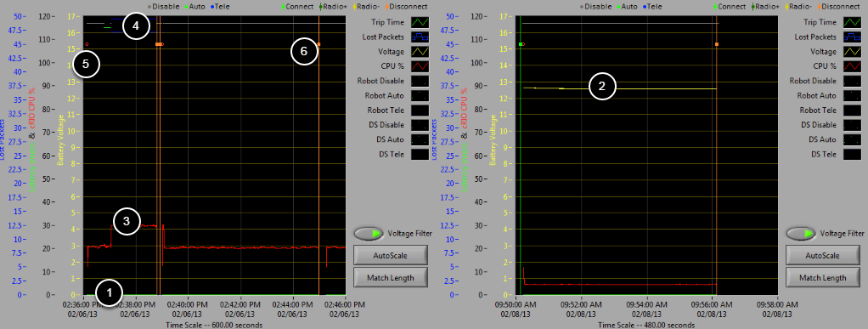Click the Radio+ event legend above the 02/06/13 chart
868x329 pixels.
tap(334, 7)
